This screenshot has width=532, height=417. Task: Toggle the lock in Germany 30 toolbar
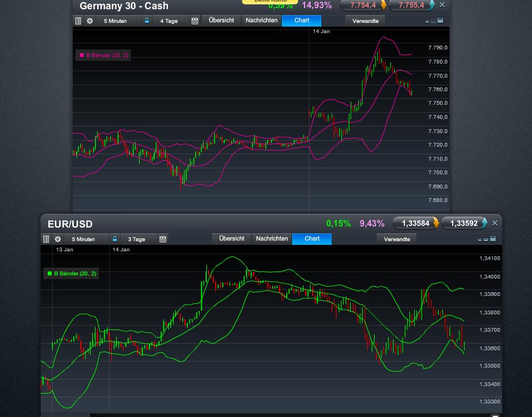pyautogui.click(x=147, y=21)
